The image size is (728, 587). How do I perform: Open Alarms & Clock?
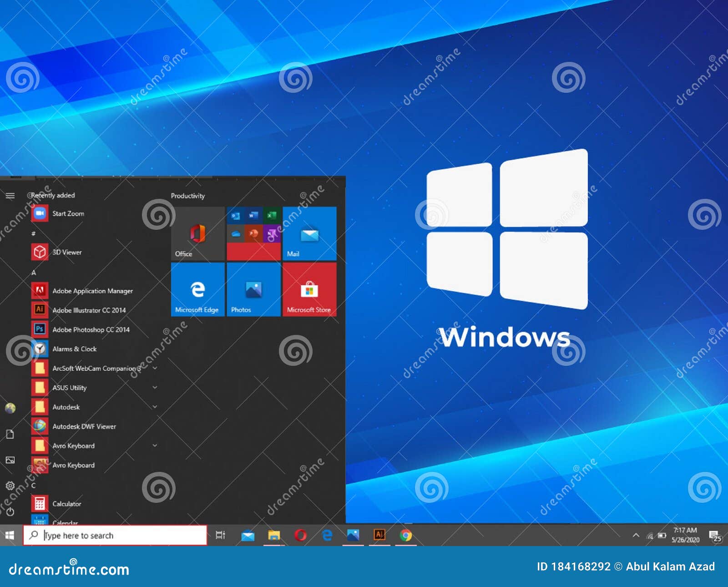[x=74, y=349]
